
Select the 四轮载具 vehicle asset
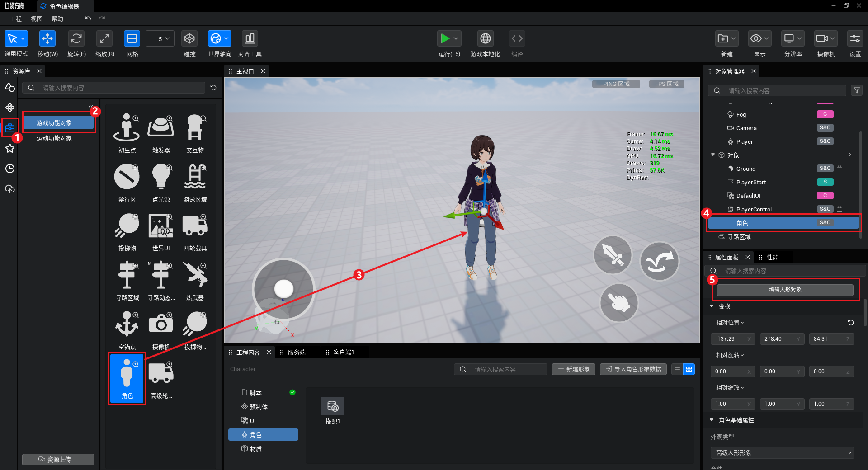coord(195,231)
